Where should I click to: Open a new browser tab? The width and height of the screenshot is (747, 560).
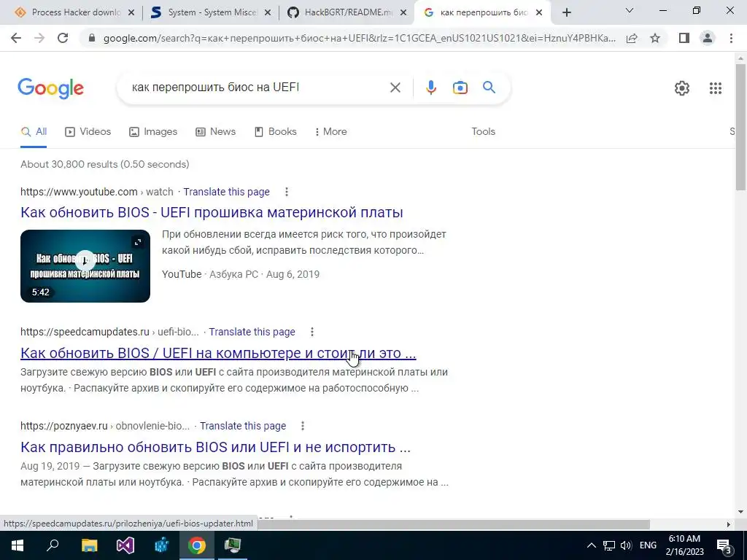click(566, 13)
